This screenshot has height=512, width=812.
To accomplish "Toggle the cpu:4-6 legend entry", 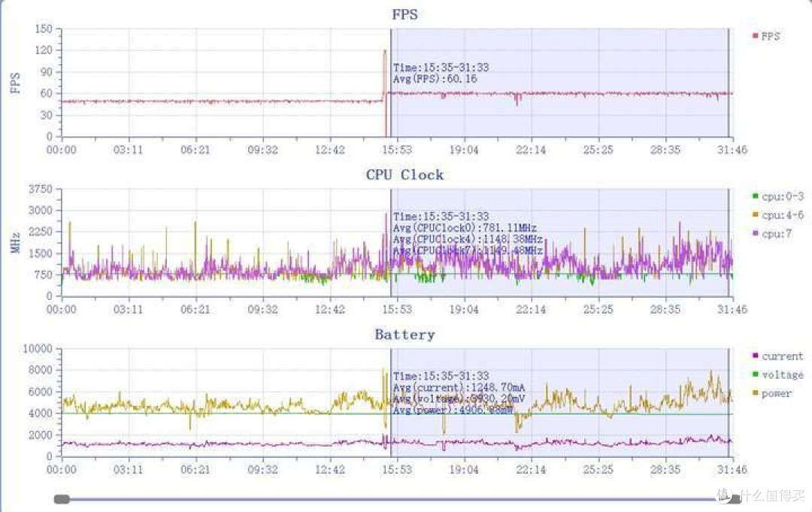I will 778,215.
